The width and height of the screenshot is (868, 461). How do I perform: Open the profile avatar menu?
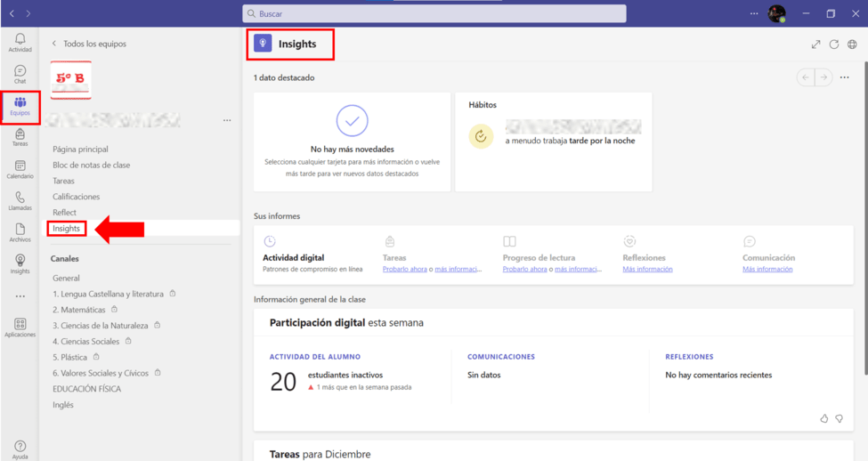pos(776,13)
